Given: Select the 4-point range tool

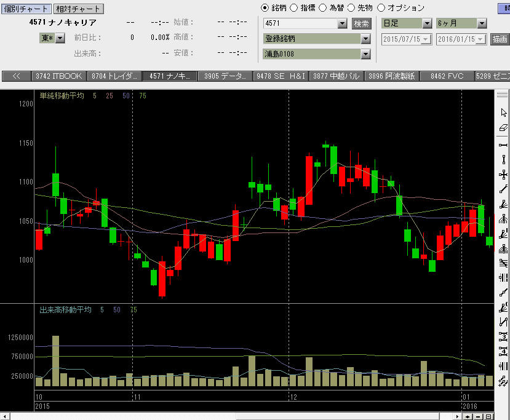Looking at the screenshot, I should pos(503,351).
